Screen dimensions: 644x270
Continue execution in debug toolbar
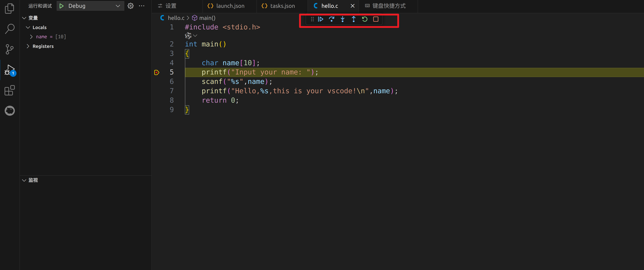(x=320, y=19)
